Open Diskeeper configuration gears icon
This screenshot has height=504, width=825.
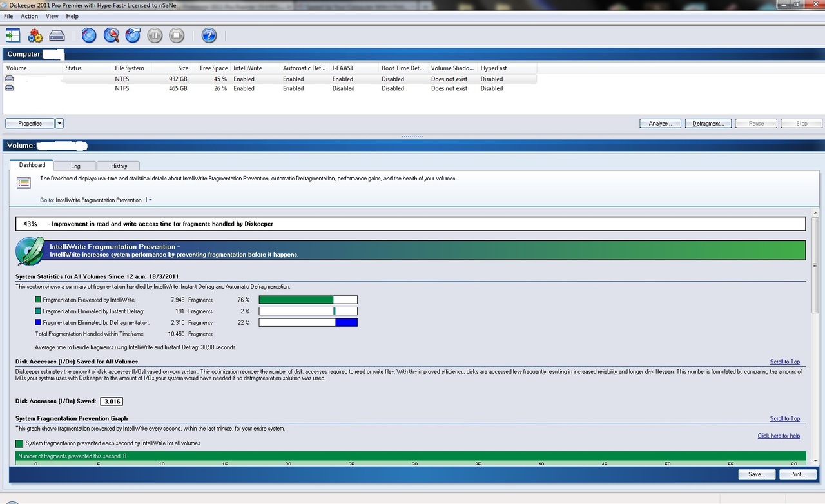(x=35, y=35)
